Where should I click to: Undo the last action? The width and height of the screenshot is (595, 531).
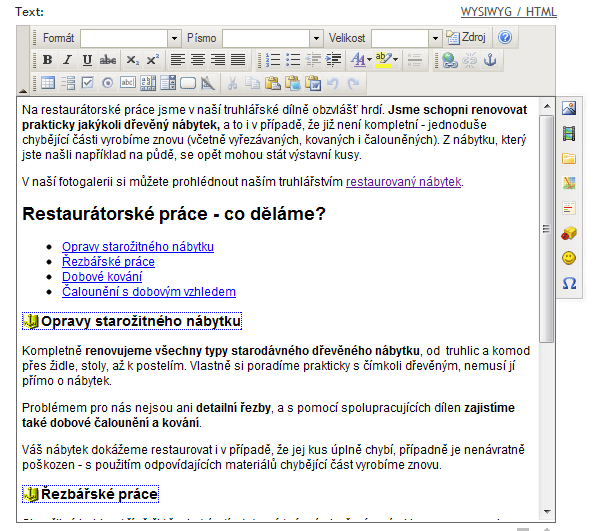click(333, 83)
